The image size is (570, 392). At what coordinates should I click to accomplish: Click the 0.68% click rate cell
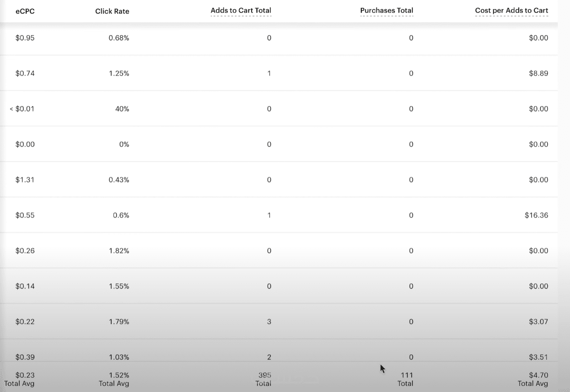(119, 38)
